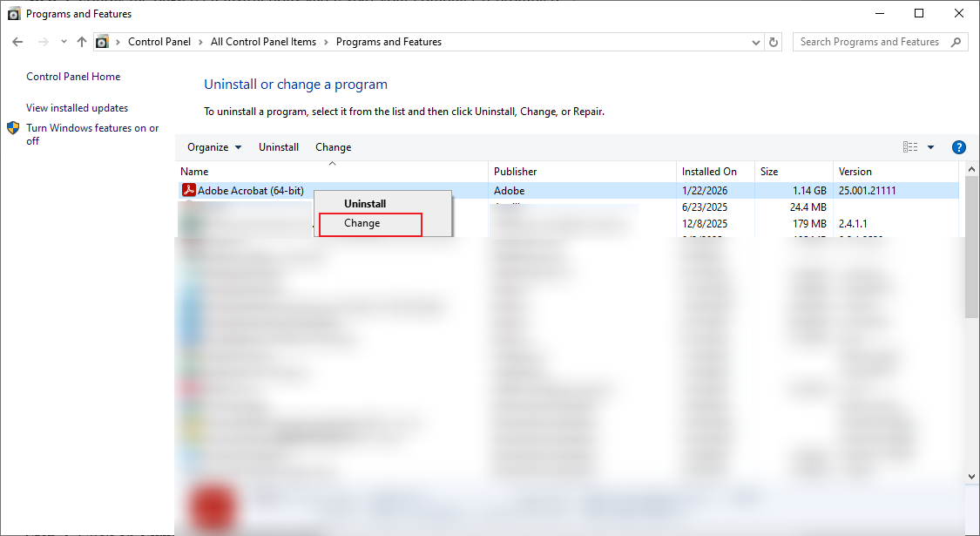Image resolution: width=980 pixels, height=536 pixels.
Task: Select Uninstall from the toolbar
Action: 279,146
